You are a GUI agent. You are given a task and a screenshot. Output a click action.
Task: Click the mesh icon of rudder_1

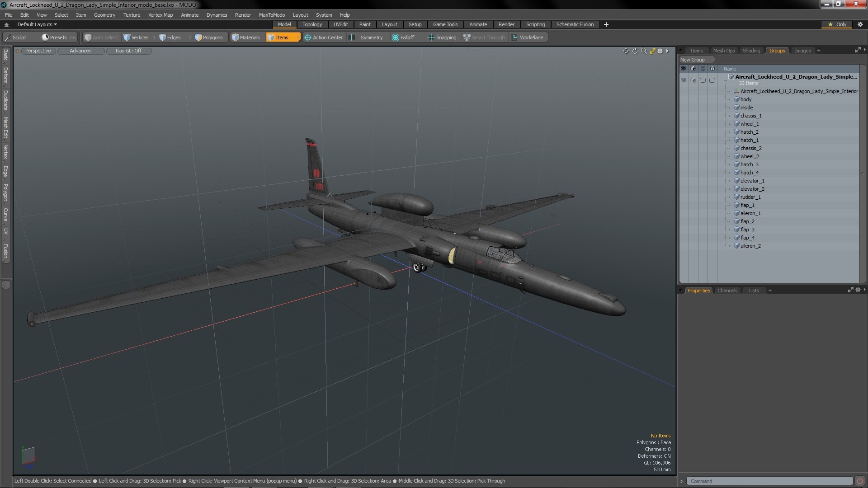point(736,197)
